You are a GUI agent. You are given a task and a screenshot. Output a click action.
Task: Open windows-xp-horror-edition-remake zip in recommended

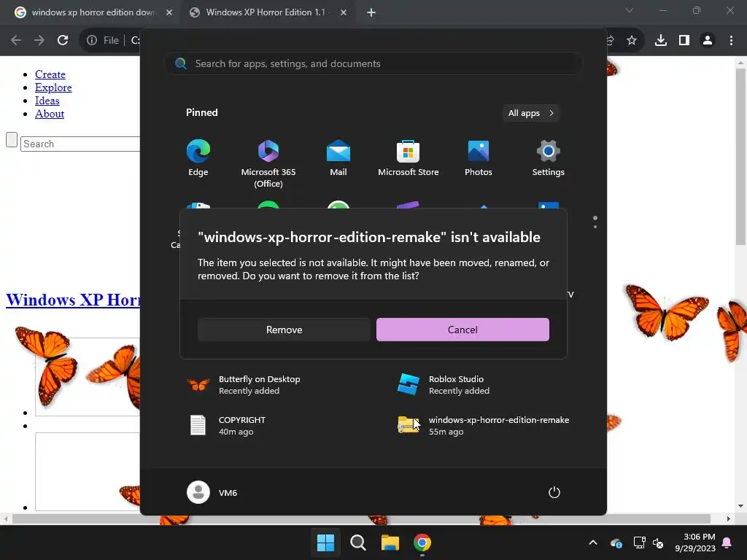coord(482,426)
